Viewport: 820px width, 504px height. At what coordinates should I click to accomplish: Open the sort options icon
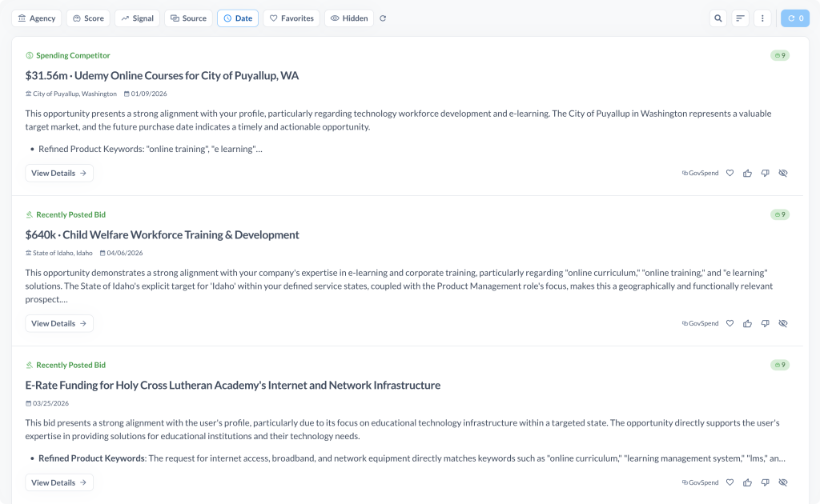[740, 18]
